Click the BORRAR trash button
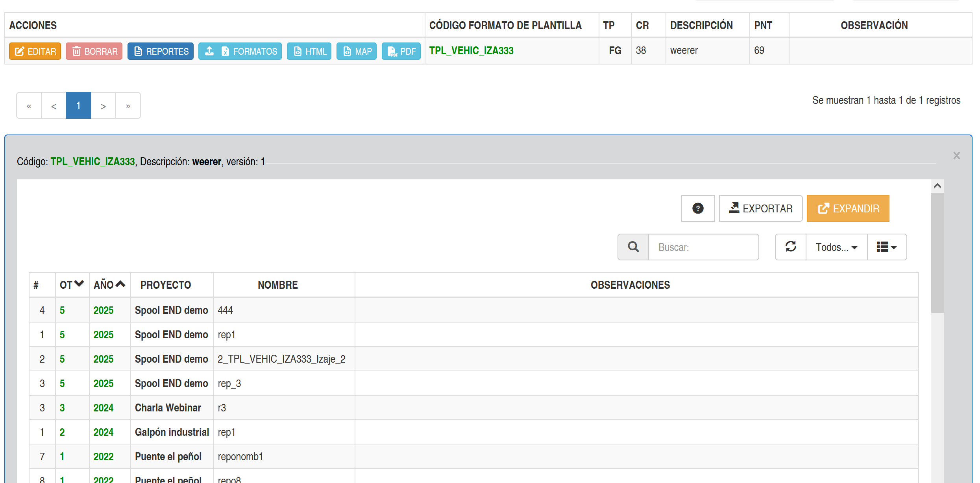Screen dimensions: 980x483 94,51
